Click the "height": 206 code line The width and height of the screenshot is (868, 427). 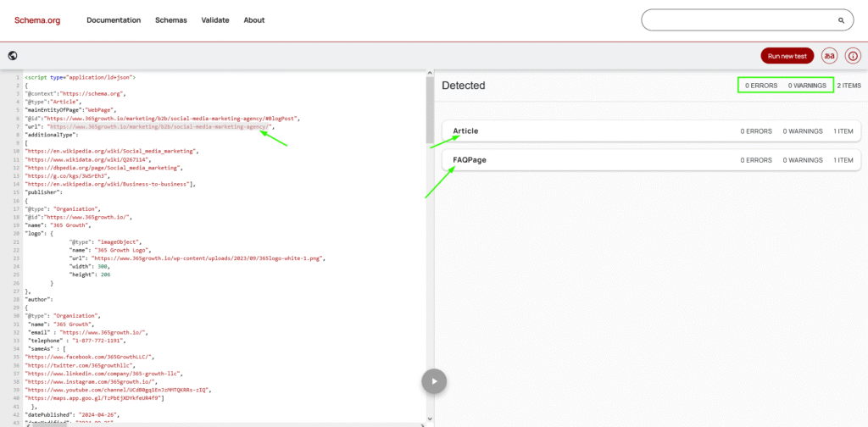tap(89, 274)
